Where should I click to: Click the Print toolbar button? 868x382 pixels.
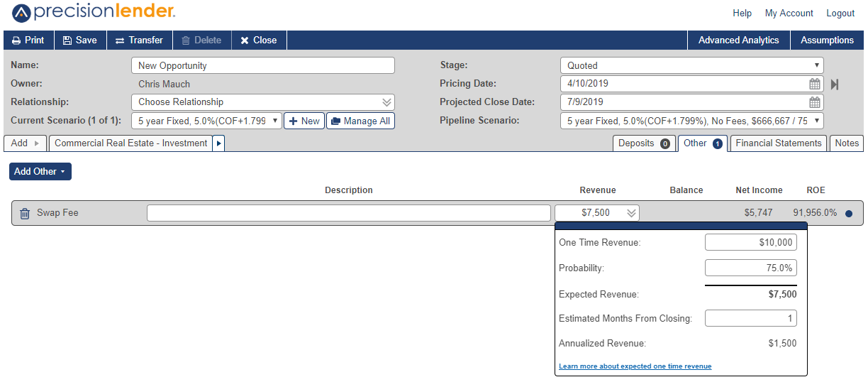[x=28, y=40]
